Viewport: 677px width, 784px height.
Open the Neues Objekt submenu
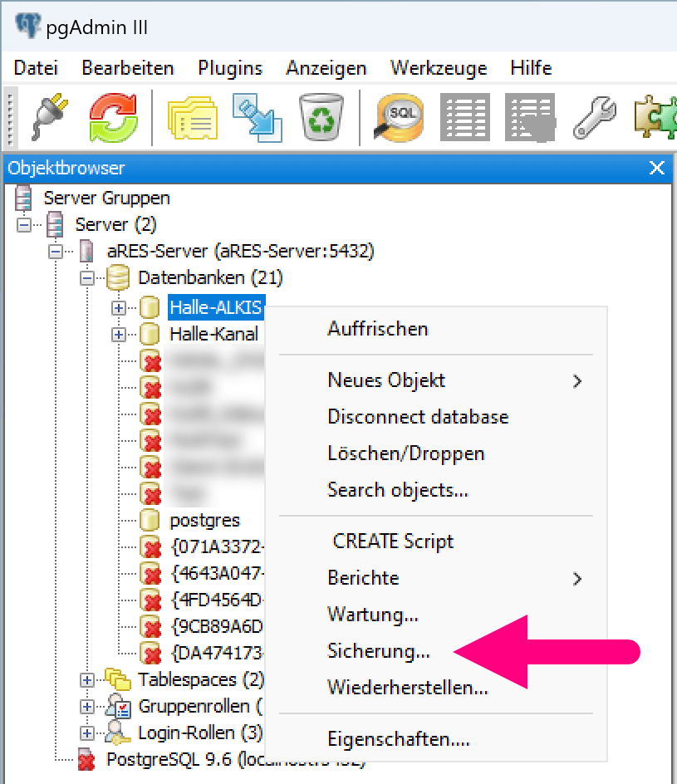coord(386,380)
